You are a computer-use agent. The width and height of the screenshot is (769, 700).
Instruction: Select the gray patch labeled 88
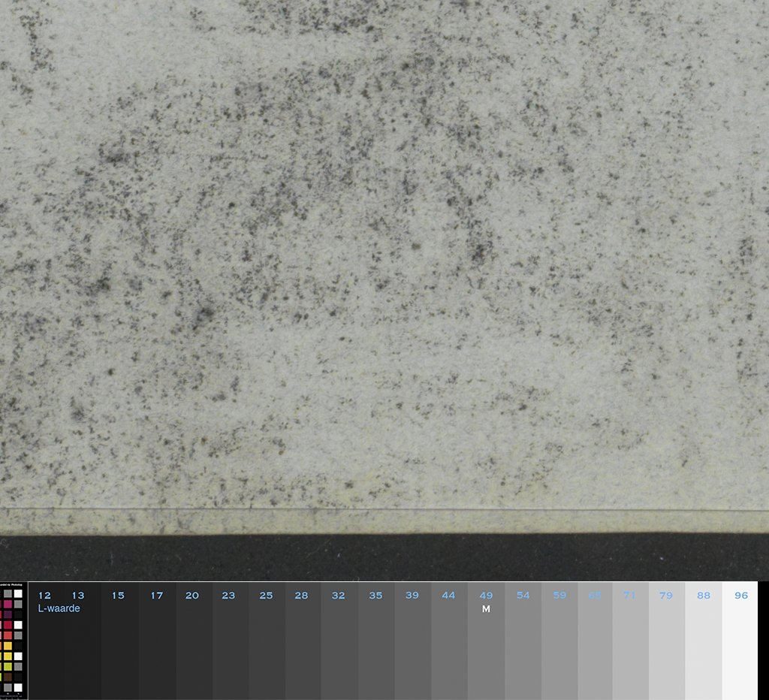click(x=703, y=646)
